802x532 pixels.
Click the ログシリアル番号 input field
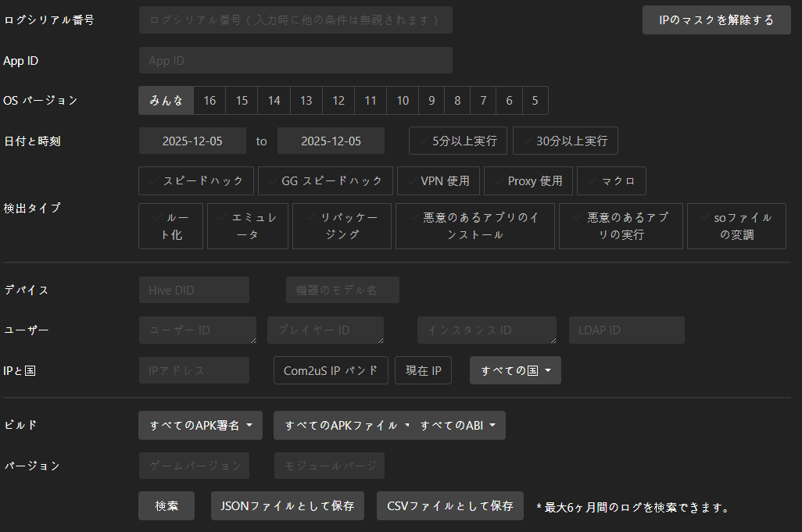coord(295,20)
